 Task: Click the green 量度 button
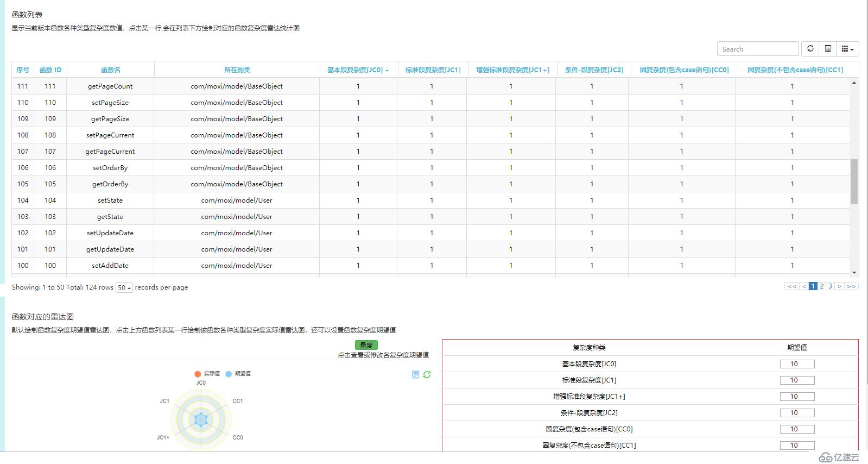[x=366, y=345]
